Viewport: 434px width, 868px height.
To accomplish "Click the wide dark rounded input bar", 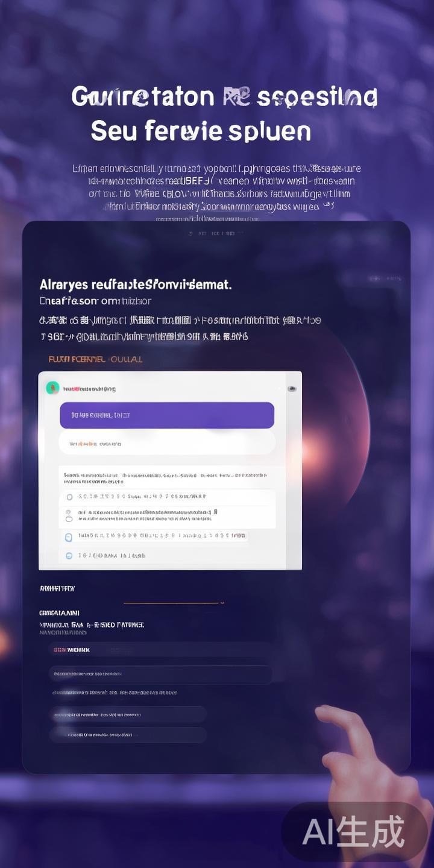I will pos(160,675).
